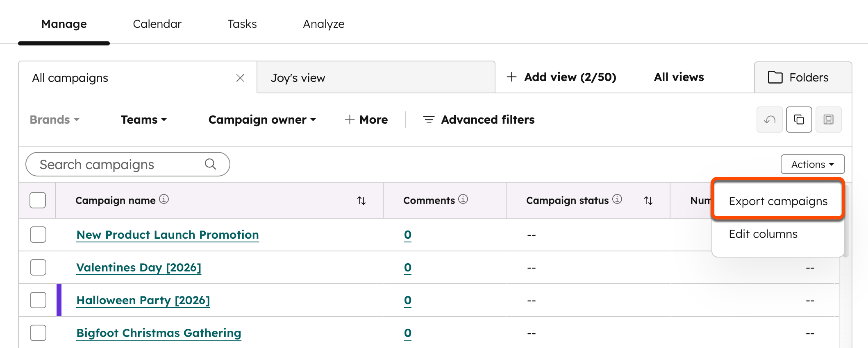Close the All campaigns view tab

pos(240,78)
